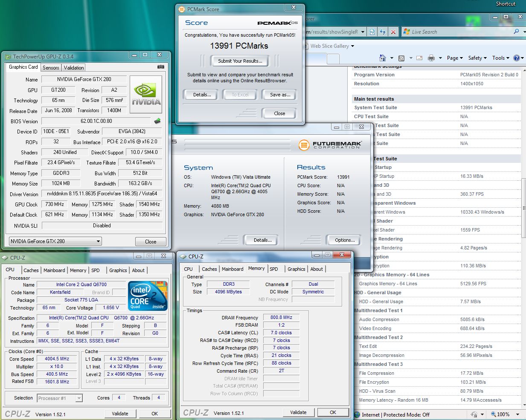Click the blue Help question mark icon
The image size is (526, 420).
point(516,58)
